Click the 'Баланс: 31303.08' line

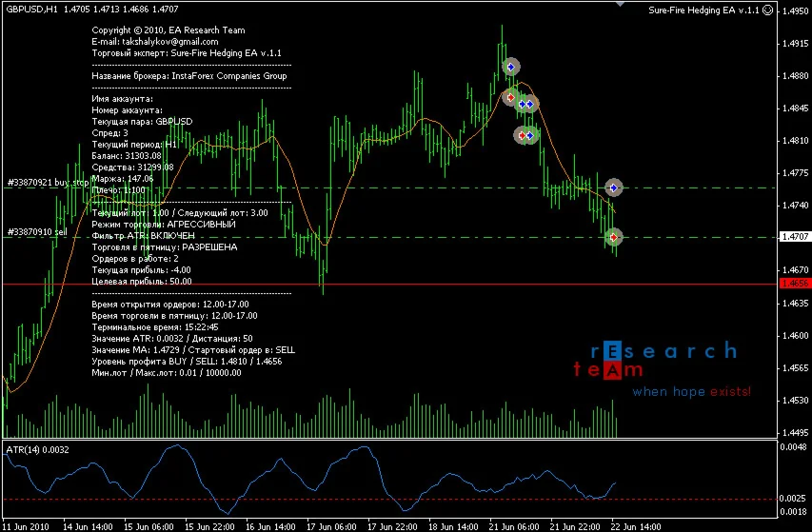[x=127, y=156]
